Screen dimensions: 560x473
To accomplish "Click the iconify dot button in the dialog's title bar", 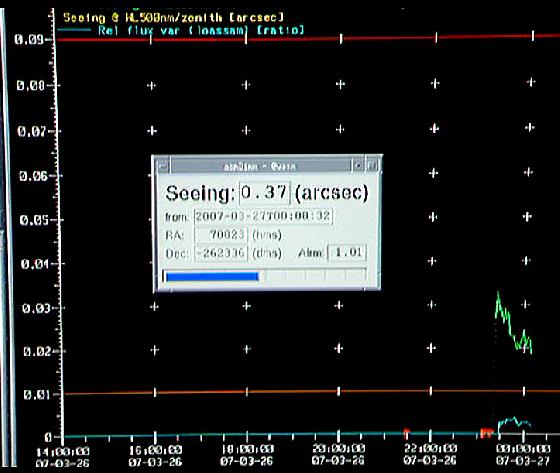I will [x=358, y=166].
